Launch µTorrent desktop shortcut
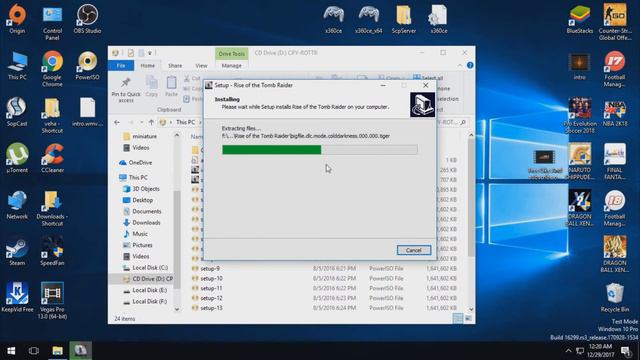Viewport: 640px width, 360px height. point(17,158)
